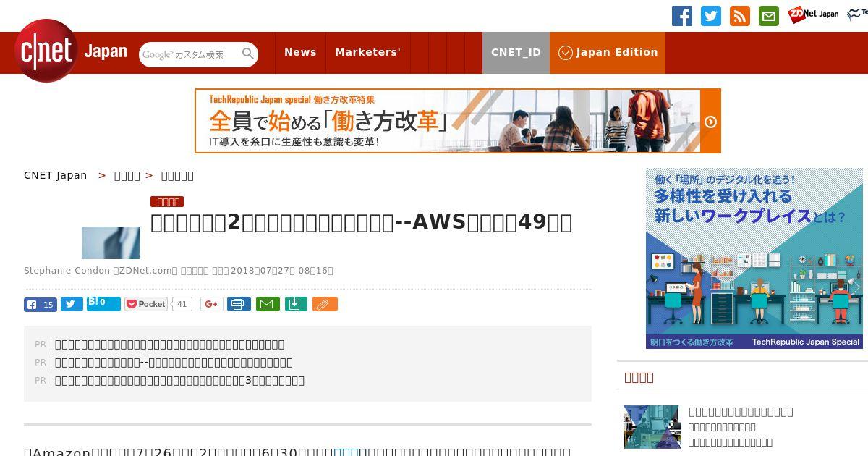The image size is (868, 456).
Task: Open the workplace sidebar advertisement
Action: (754, 258)
